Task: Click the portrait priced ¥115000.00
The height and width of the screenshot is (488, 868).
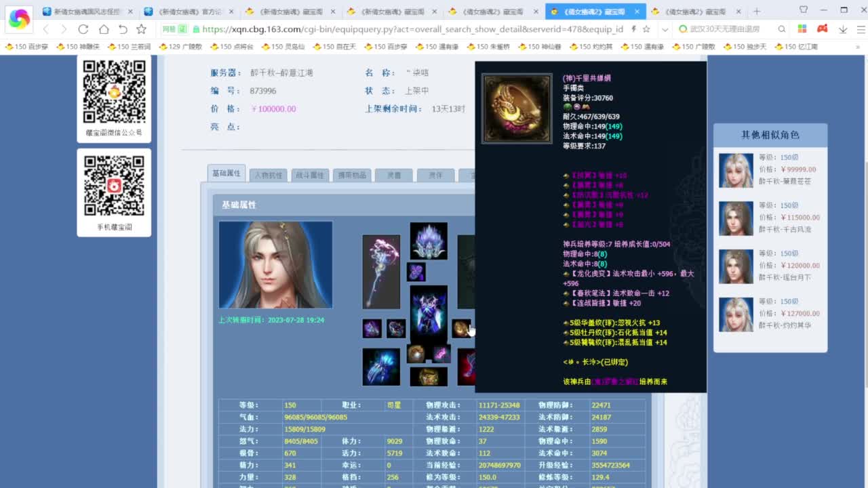Action: tap(736, 218)
